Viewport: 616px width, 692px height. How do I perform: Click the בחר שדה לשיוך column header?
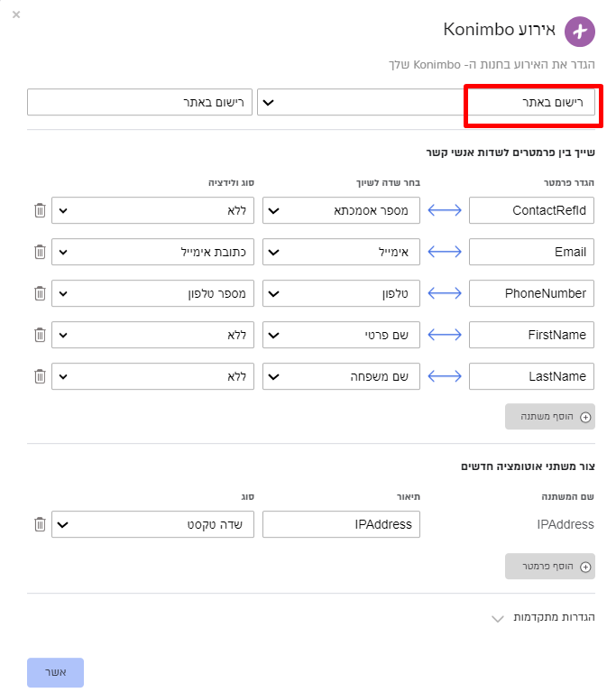tap(389, 183)
